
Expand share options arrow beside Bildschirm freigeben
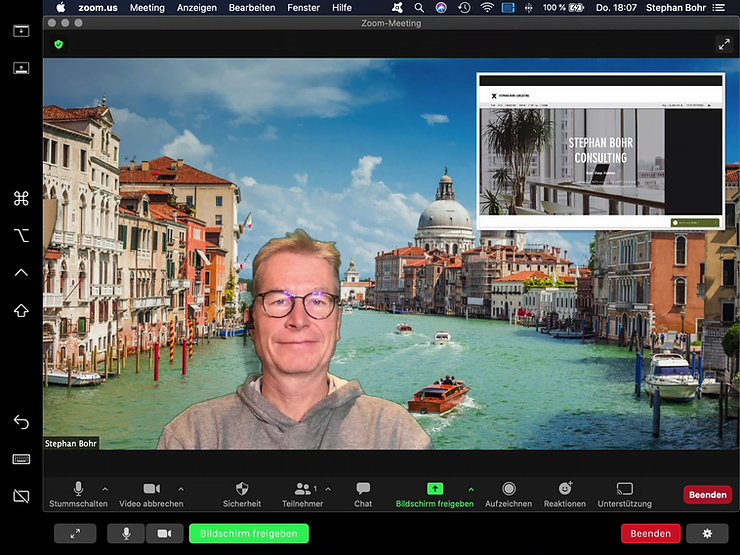471,488
